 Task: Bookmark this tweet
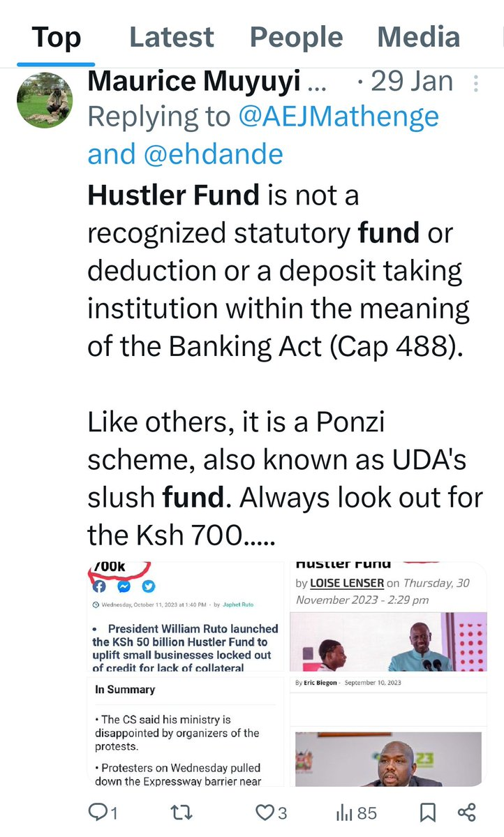tap(427, 813)
